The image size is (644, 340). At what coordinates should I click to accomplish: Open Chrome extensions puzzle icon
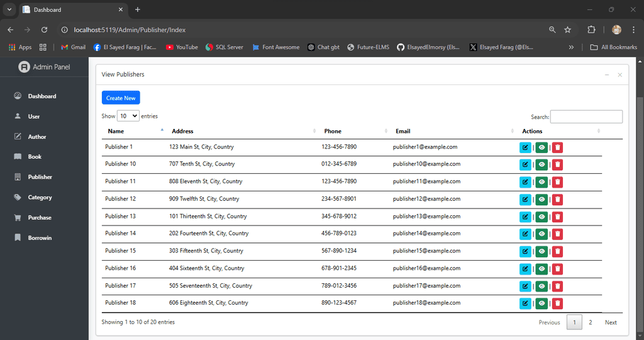coord(591,30)
